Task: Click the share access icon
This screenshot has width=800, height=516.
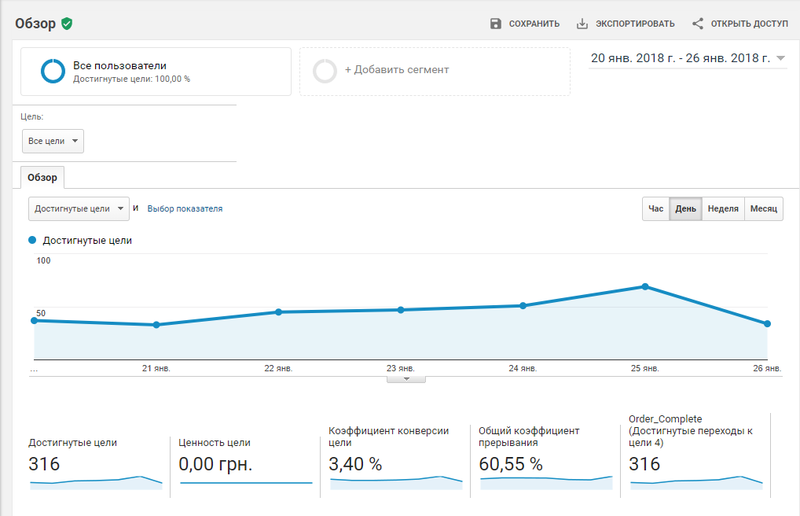Action: (697, 23)
